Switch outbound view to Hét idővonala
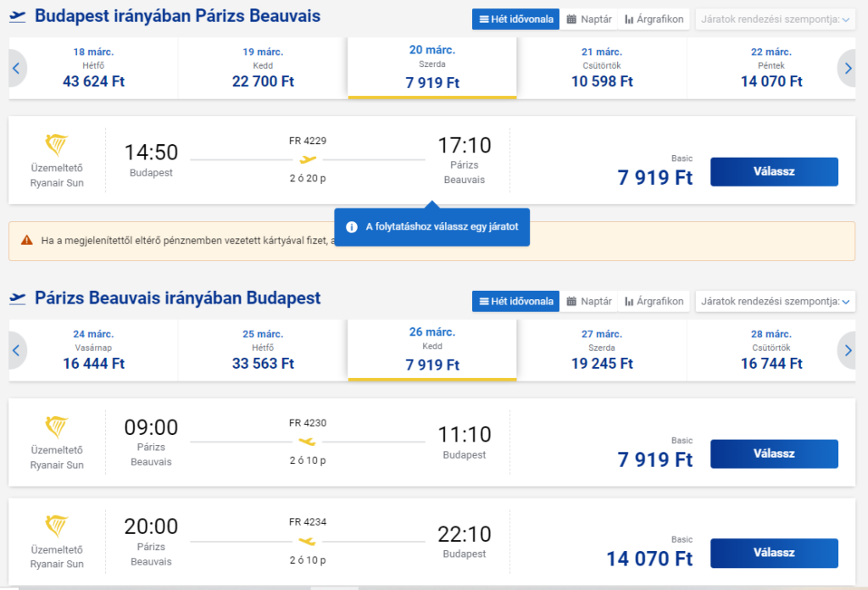Viewport: 868px width, 590px height. point(516,19)
